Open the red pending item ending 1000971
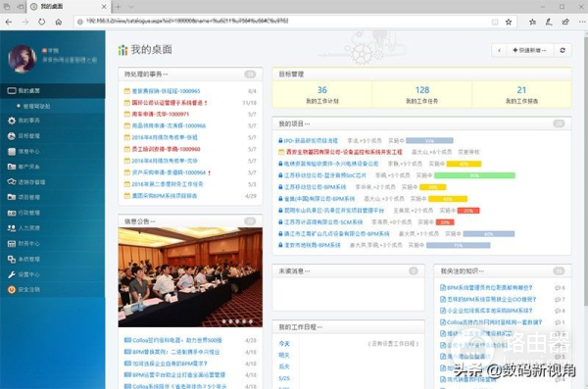The height and width of the screenshot is (389, 588). pos(160,114)
